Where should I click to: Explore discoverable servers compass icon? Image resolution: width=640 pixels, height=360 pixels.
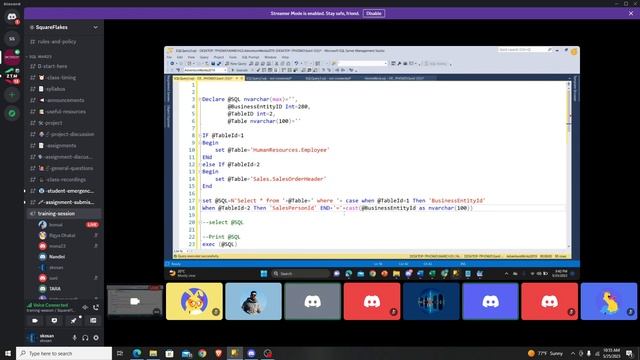pyautogui.click(x=12, y=113)
